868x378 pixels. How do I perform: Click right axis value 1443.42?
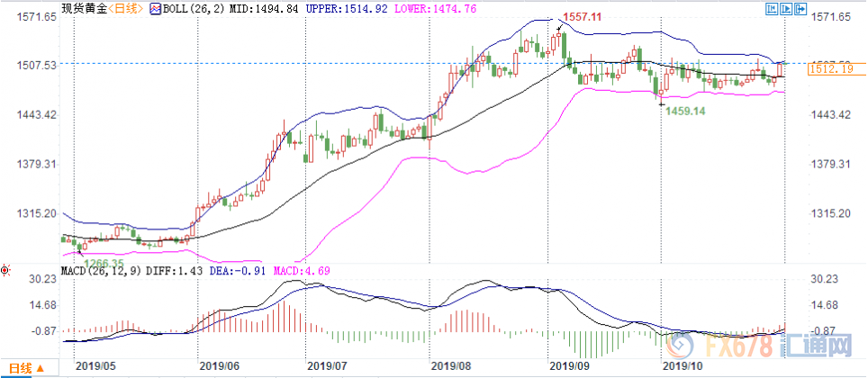tap(829, 115)
